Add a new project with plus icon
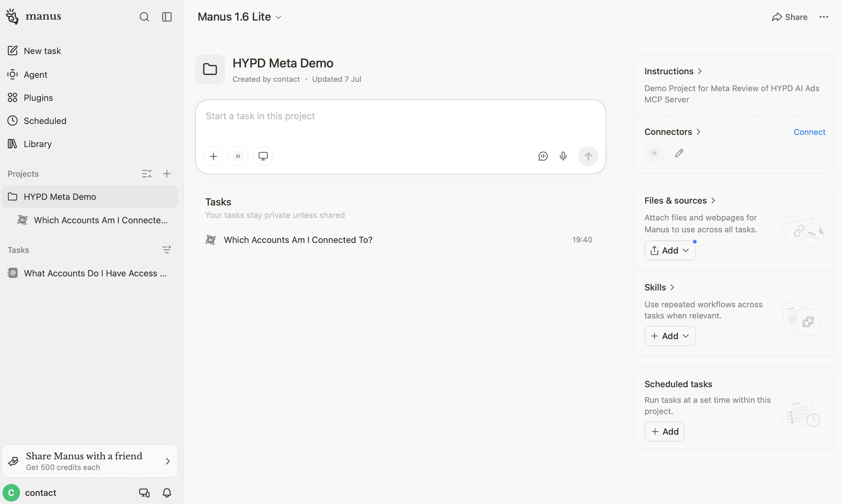This screenshot has width=842, height=504. (167, 174)
